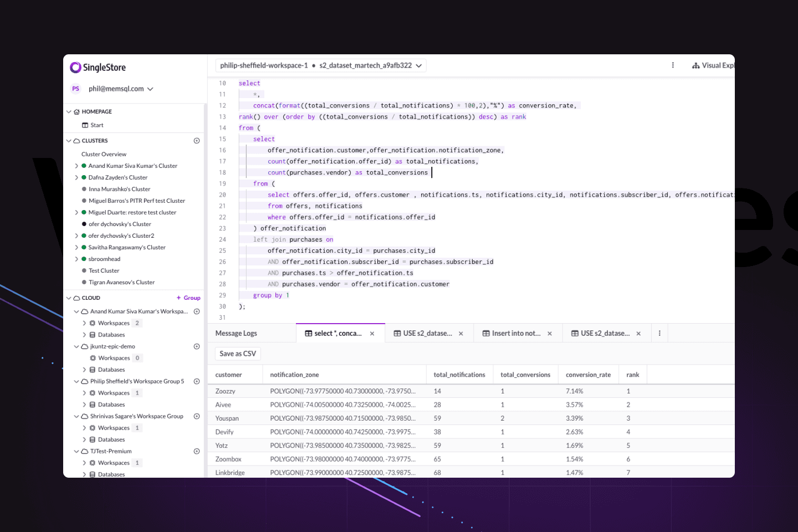Open the result tabs overflow menu
798x532 pixels.
click(659, 334)
